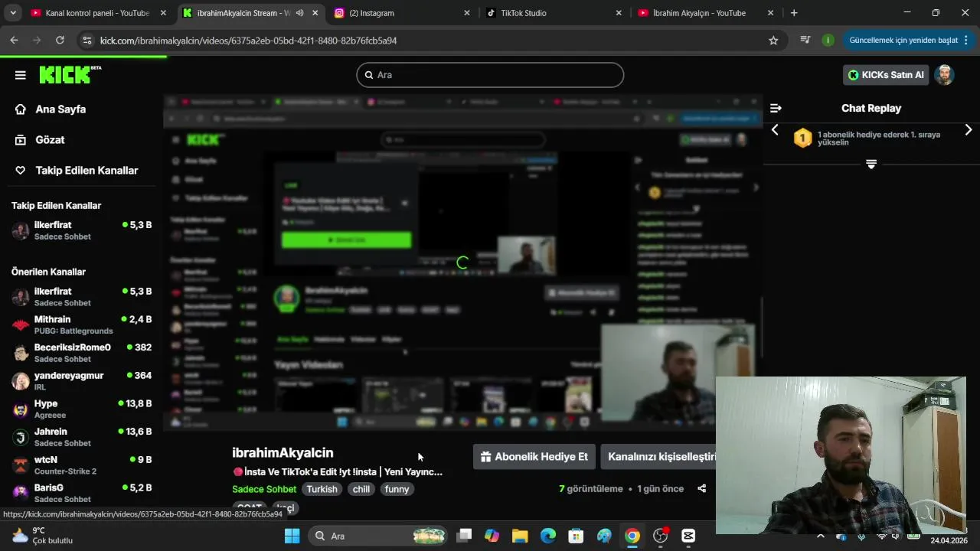Image resolution: width=980 pixels, height=551 pixels.
Task: Go to next leaderboard item arrow
Action: coord(969,130)
